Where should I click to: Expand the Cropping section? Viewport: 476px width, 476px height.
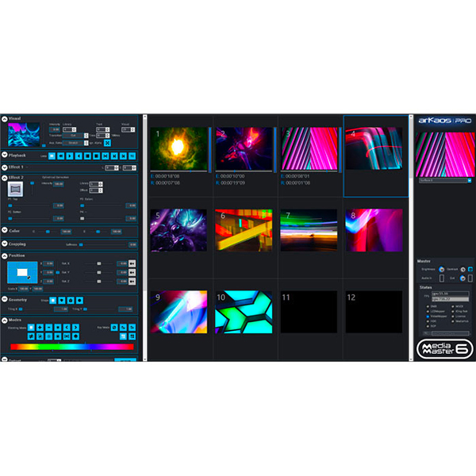click(5, 244)
